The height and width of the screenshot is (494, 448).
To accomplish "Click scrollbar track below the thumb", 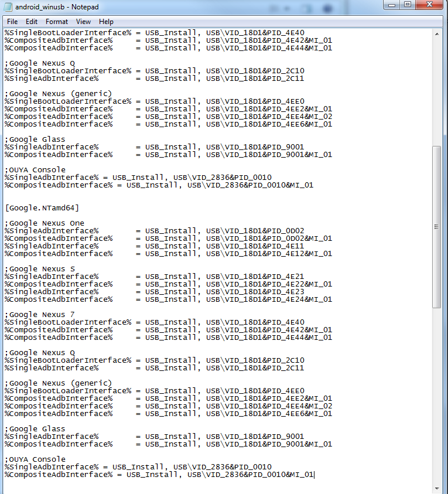I will [x=436, y=398].
